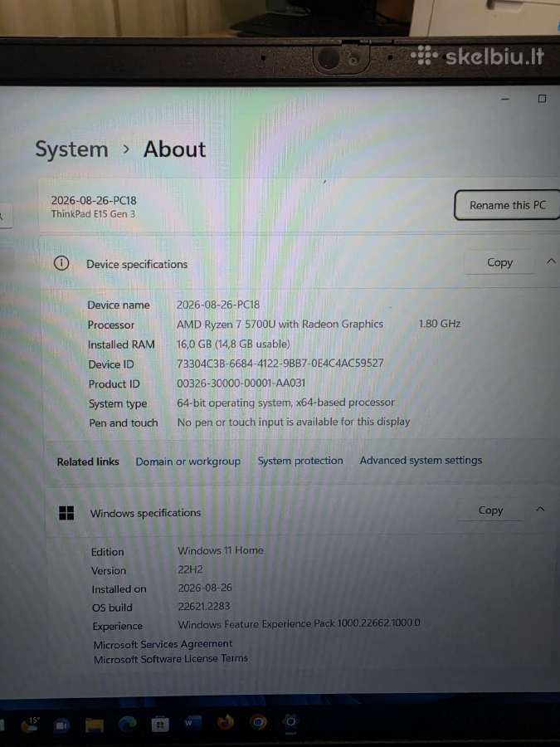
Task: Click the OS build value 22621.2283
Action: [x=204, y=606]
